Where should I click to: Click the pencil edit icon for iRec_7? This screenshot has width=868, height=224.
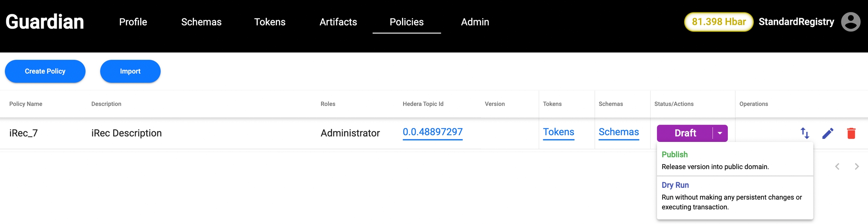[x=828, y=133]
